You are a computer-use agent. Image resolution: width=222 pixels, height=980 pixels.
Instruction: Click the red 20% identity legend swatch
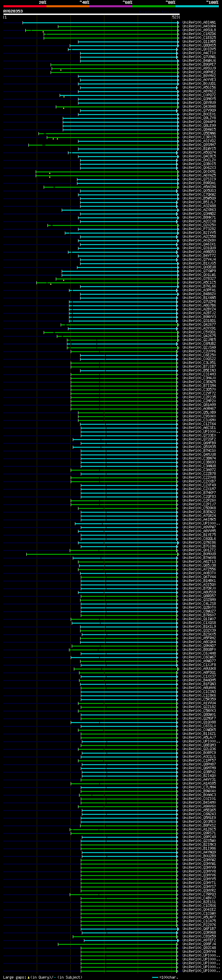[x=25, y=6]
